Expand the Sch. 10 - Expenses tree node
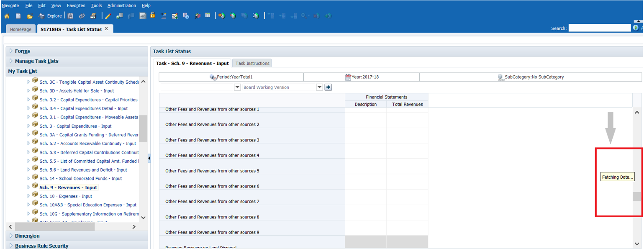Viewport: 644px width, 249px height. [x=28, y=196]
